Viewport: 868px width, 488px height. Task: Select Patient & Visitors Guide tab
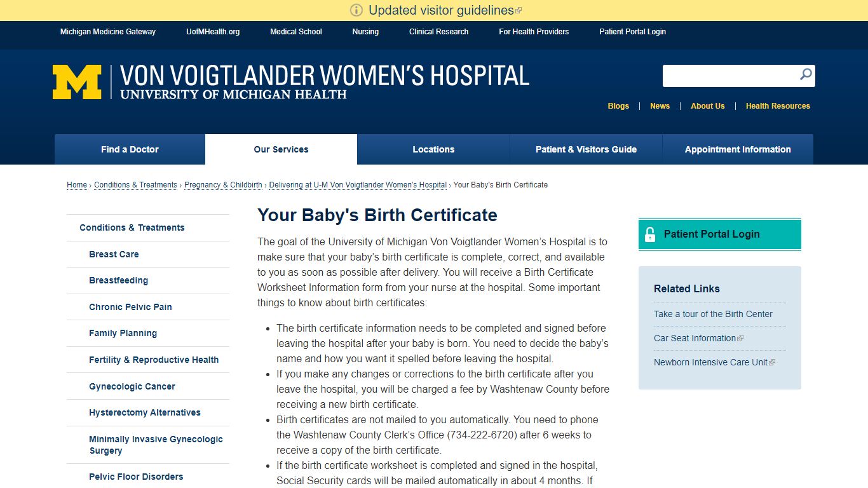(586, 149)
